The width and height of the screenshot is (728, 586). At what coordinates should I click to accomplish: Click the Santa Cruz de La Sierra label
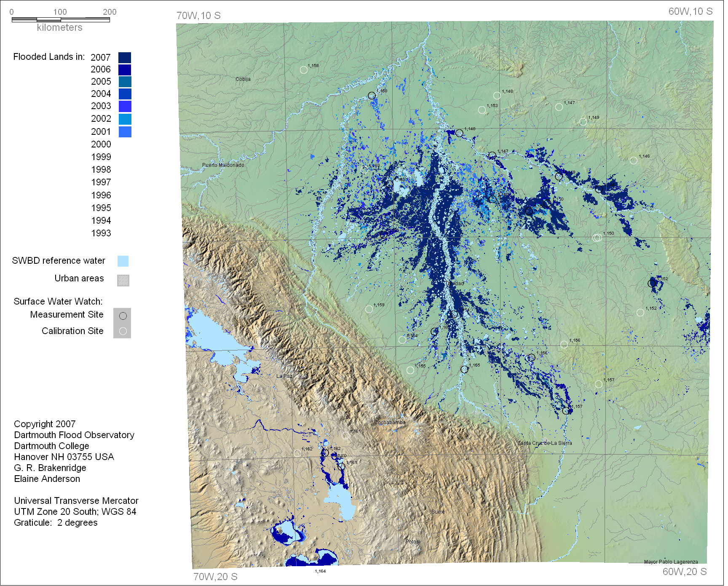tap(544, 443)
